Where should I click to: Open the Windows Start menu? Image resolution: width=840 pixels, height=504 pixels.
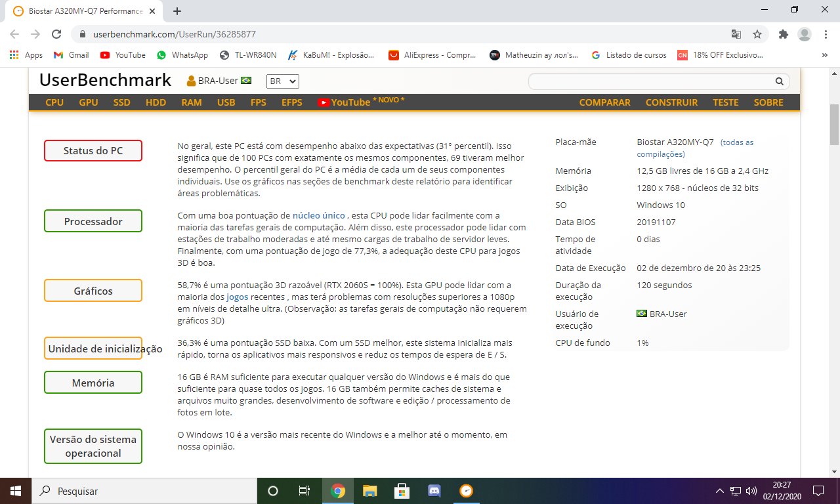(16, 491)
